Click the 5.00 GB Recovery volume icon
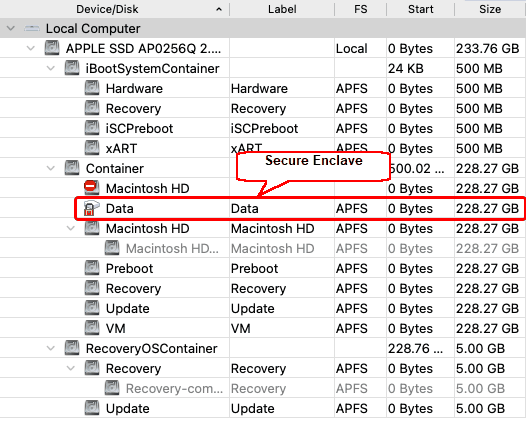 tap(92, 368)
